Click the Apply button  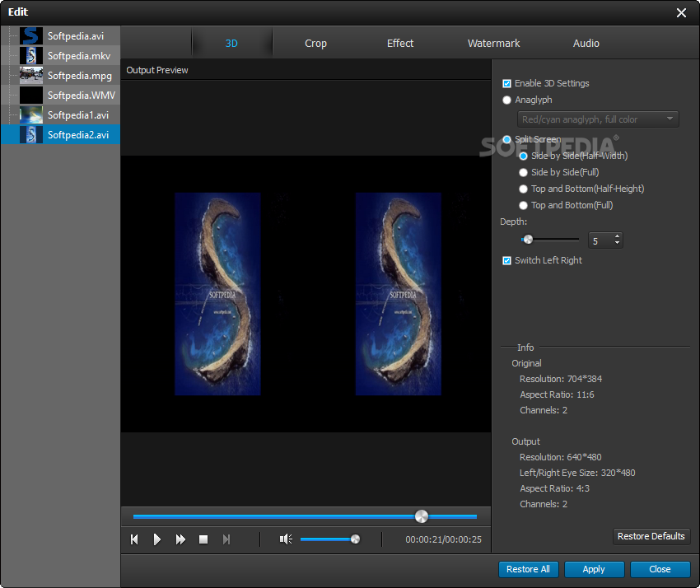point(593,569)
